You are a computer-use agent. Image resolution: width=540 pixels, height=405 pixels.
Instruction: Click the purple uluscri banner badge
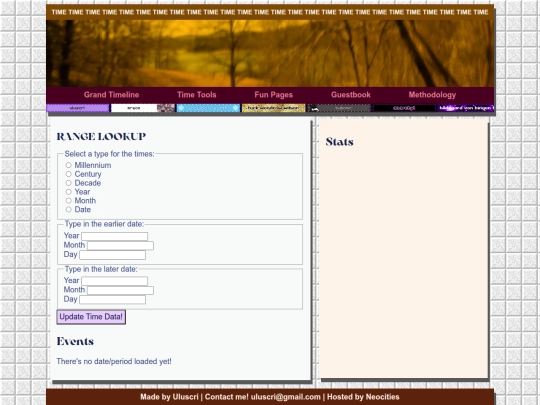78,108
